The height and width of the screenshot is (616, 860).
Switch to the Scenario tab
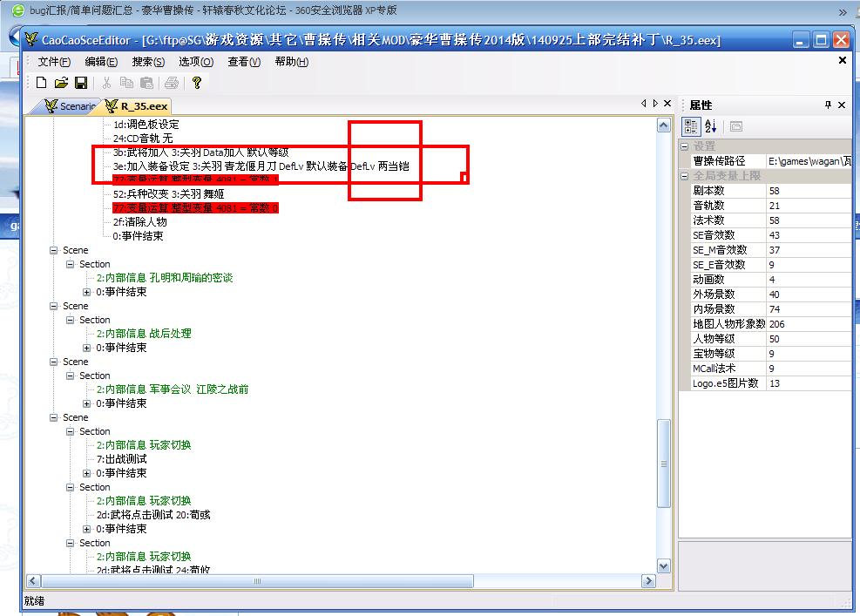[x=69, y=106]
